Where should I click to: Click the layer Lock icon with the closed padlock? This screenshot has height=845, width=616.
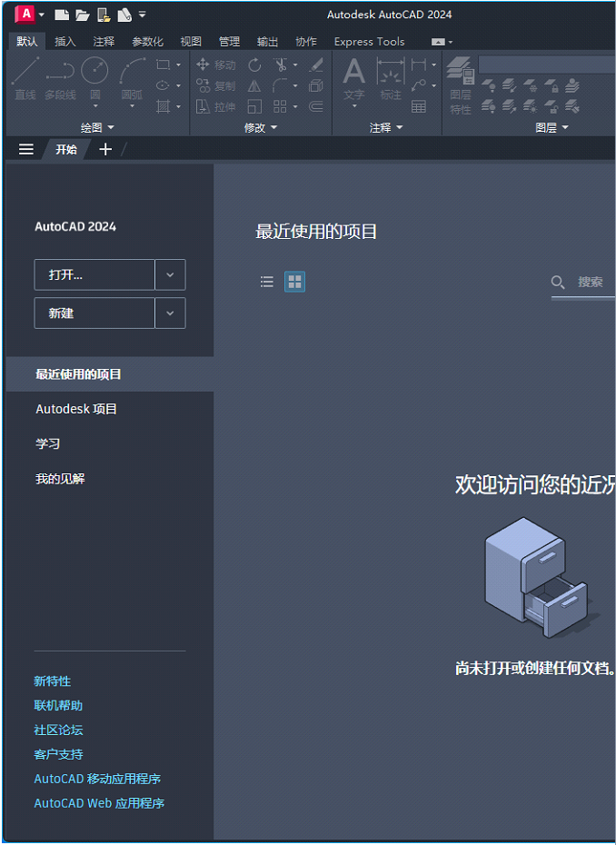coord(551,85)
